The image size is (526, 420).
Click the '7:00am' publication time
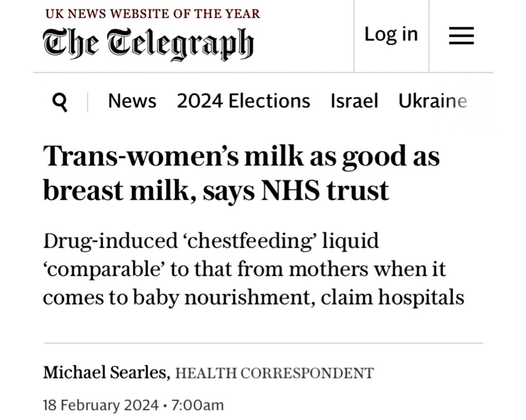click(x=198, y=405)
